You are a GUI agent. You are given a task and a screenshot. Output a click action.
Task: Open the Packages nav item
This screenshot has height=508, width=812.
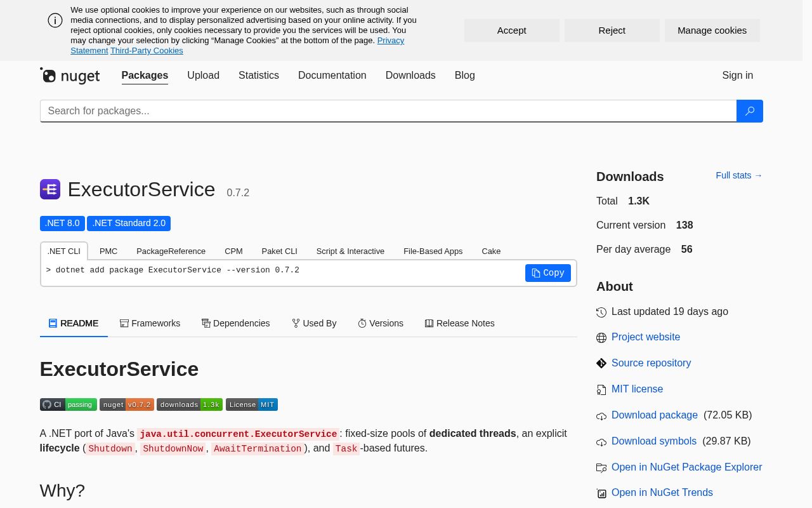click(145, 76)
